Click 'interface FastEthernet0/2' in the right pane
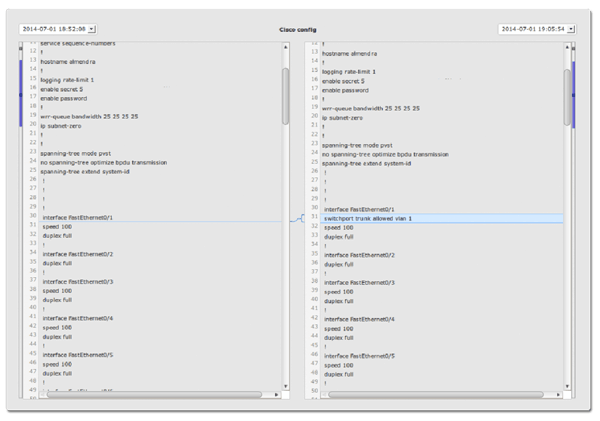The height and width of the screenshot is (421, 600). [x=359, y=255]
